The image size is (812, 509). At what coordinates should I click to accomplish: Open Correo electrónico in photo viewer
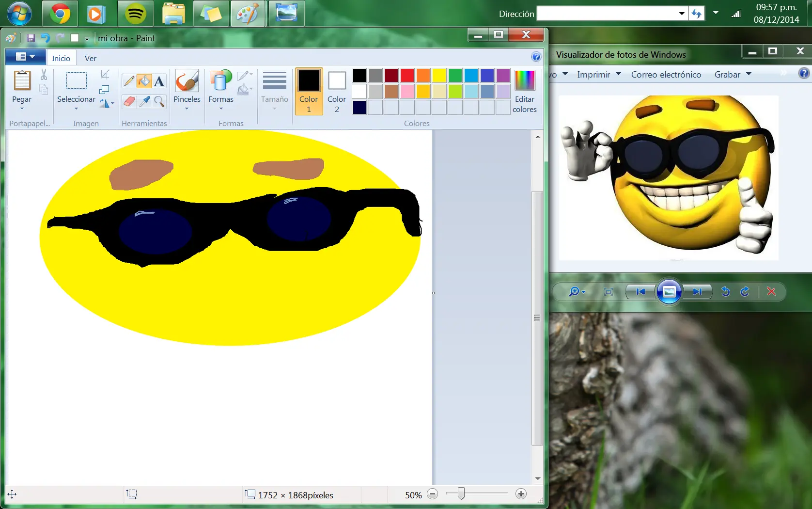tap(666, 74)
